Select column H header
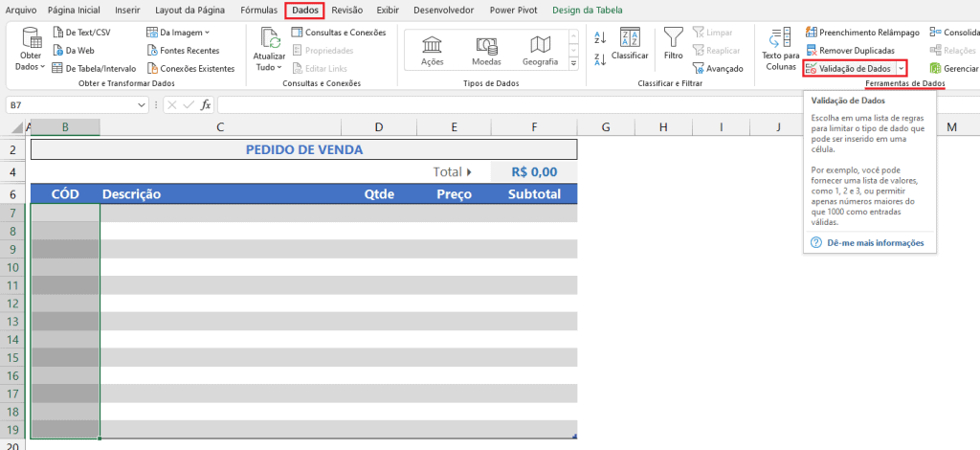 click(x=664, y=127)
